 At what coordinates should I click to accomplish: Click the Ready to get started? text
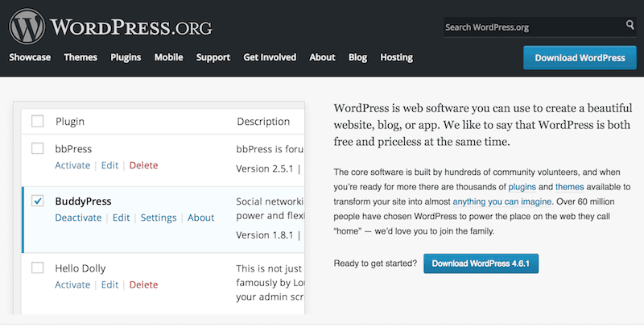click(x=375, y=264)
